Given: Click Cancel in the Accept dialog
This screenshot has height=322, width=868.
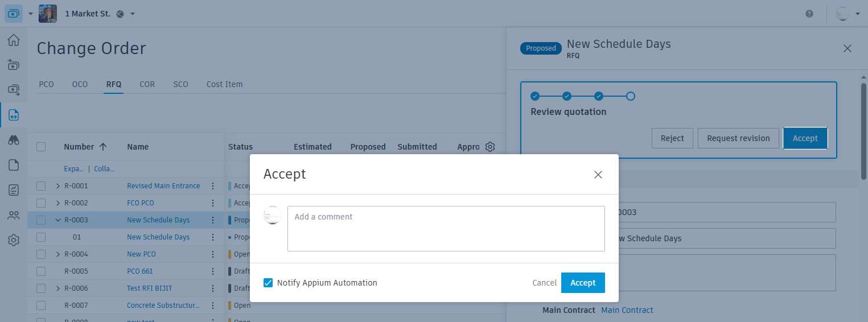Looking at the screenshot, I should [x=545, y=283].
